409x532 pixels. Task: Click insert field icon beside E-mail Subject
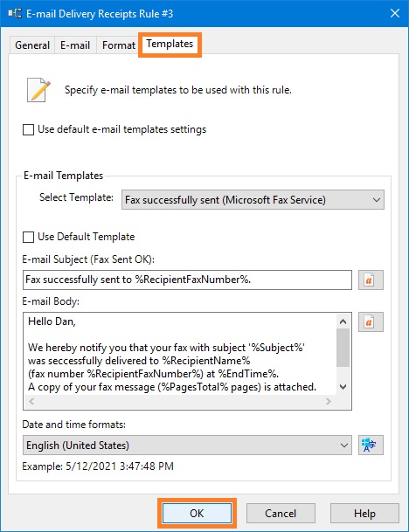pos(371,280)
